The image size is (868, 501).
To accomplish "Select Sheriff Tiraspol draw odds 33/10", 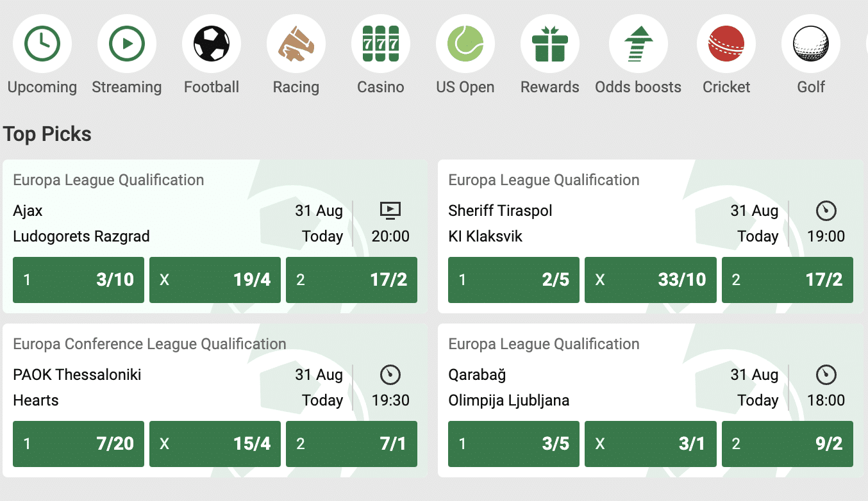I will click(650, 280).
